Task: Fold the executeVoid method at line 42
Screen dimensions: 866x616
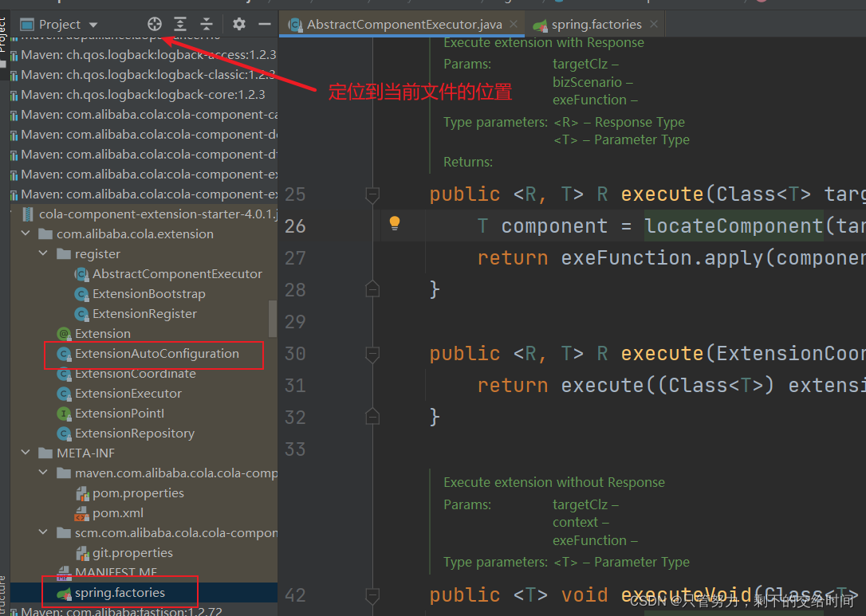Action: pos(373,595)
